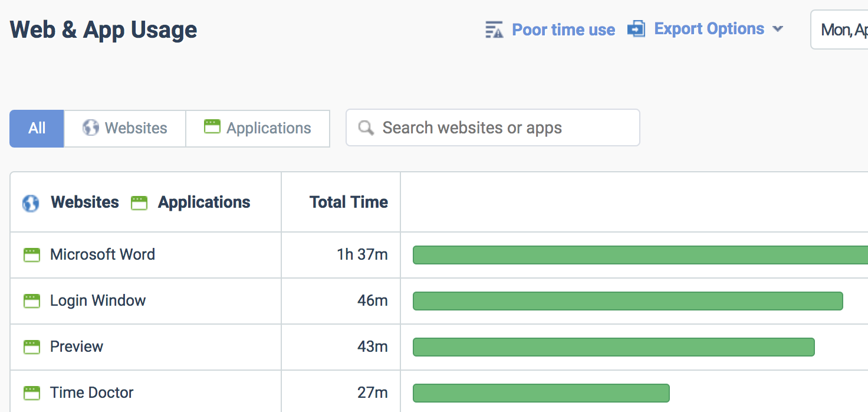Click the Web & App Usage heading
868x412 pixels.
click(x=104, y=30)
